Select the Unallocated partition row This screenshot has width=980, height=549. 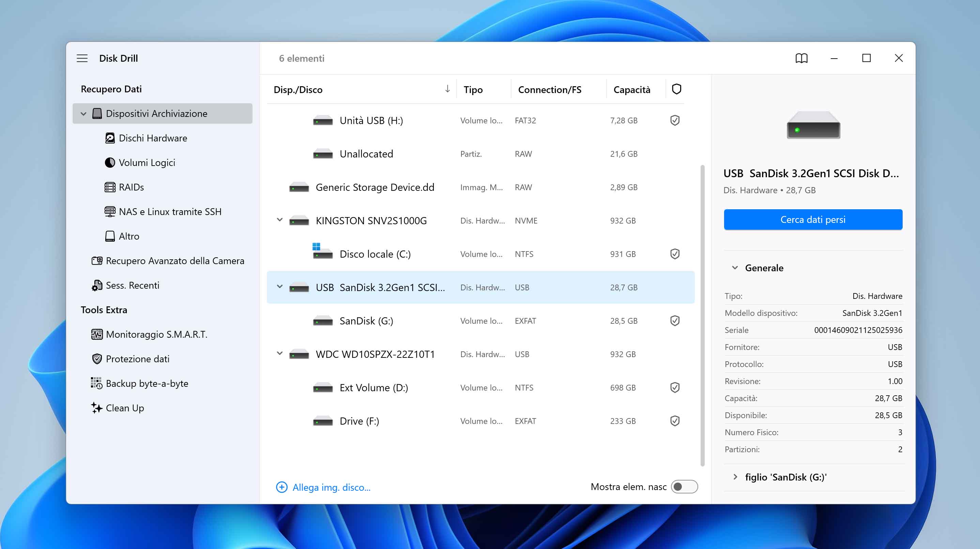(x=480, y=154)
